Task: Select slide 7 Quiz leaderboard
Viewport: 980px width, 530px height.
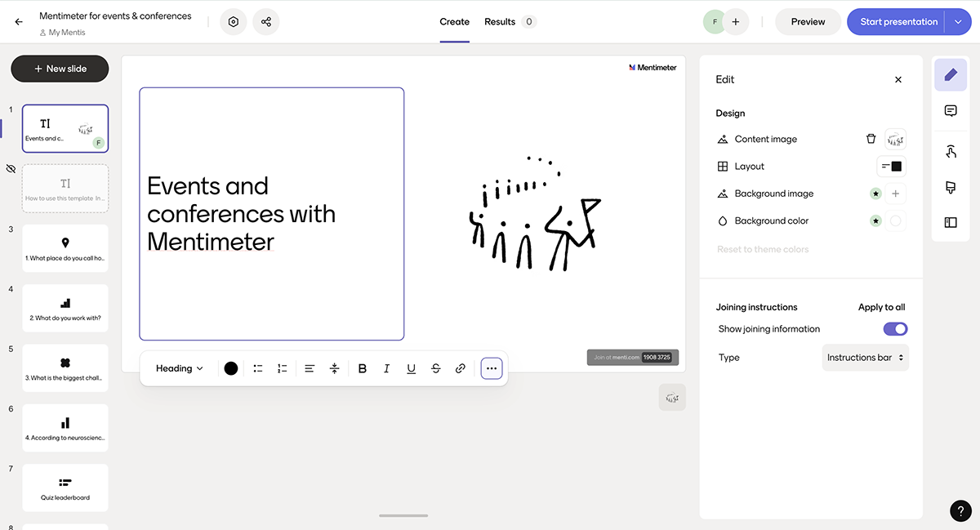Action: tap(65, 488)
